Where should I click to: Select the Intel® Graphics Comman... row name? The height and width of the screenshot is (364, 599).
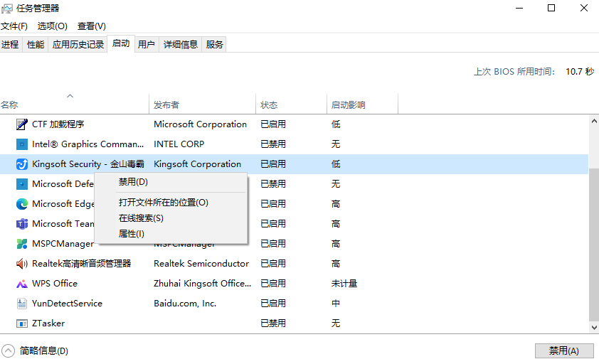click(88, 144)
